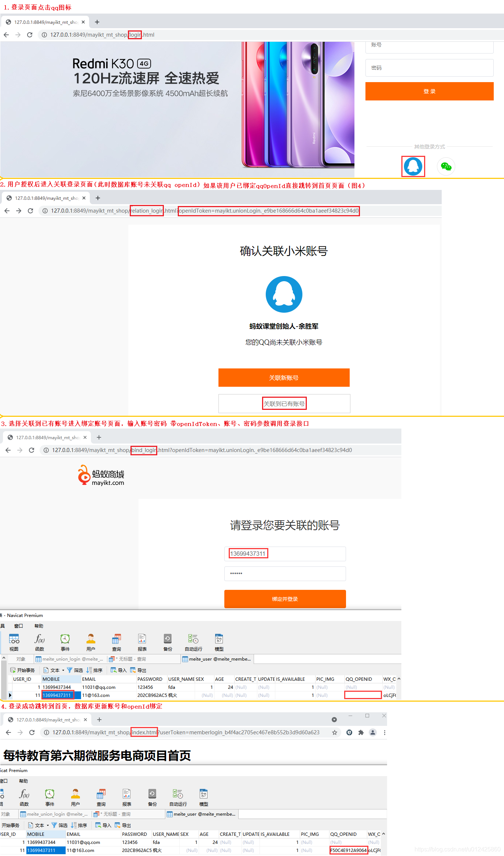The image size is (504, 856).
Task: Click the 视图 icon in Navicat toolbar
Action: pos(14,642)
